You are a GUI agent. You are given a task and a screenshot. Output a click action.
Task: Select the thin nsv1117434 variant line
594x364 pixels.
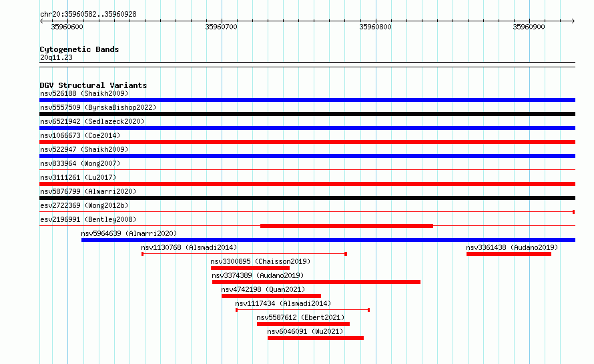[303, 310]
